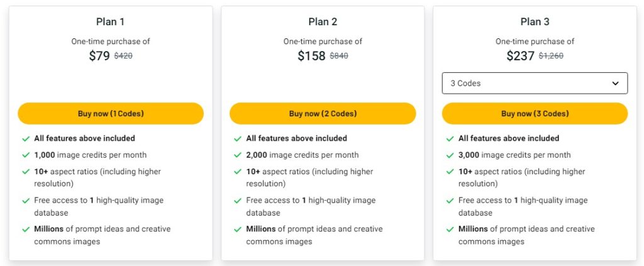This screenshot has height=266, width=644.
Task: Click Plan 3 All features checkmark icon
Action: click(x=450, y=138)
